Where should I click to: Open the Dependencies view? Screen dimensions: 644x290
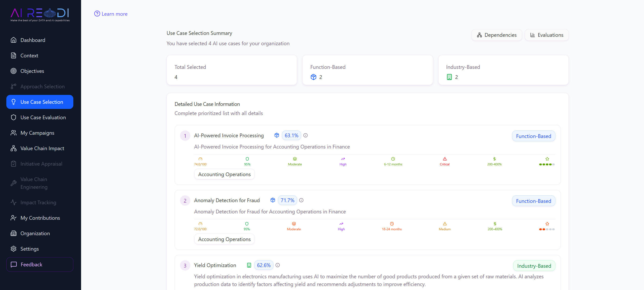(x=497, y=35)
